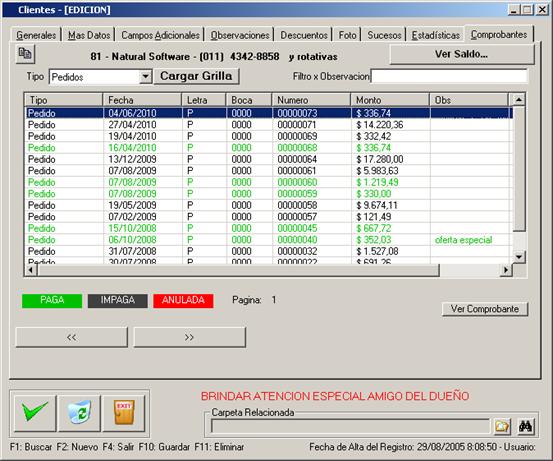553x461 pixels.
Task: Select the Descuentos tab
Action: tap(304, 35)
